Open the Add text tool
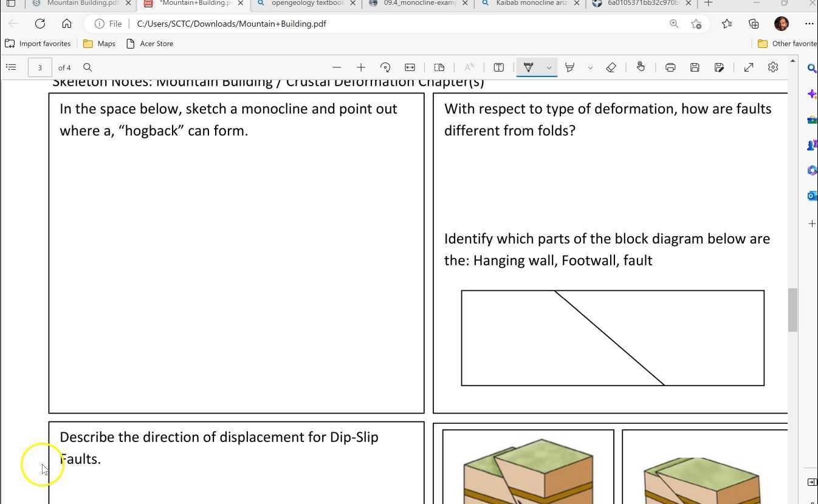This screenshot has width=818, height=504. tap(498, 67)
